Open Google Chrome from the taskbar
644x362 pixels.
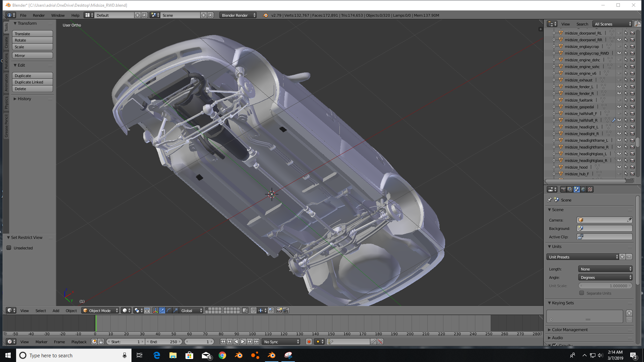222,355
